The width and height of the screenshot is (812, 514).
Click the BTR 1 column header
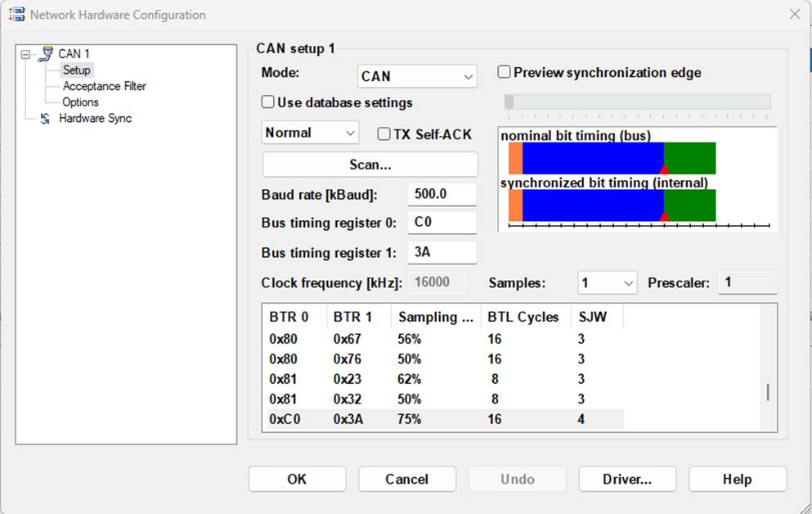[358, 317]
